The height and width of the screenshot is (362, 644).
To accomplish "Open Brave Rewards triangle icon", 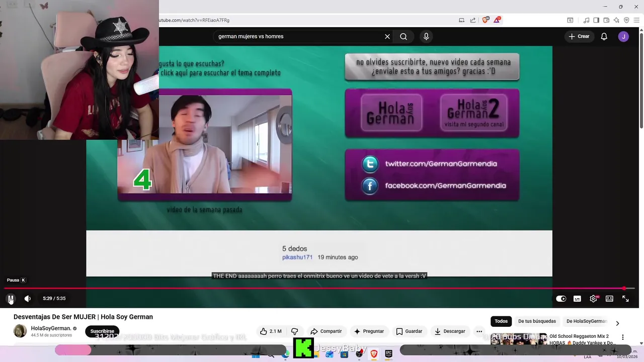I will pos(497,20).
